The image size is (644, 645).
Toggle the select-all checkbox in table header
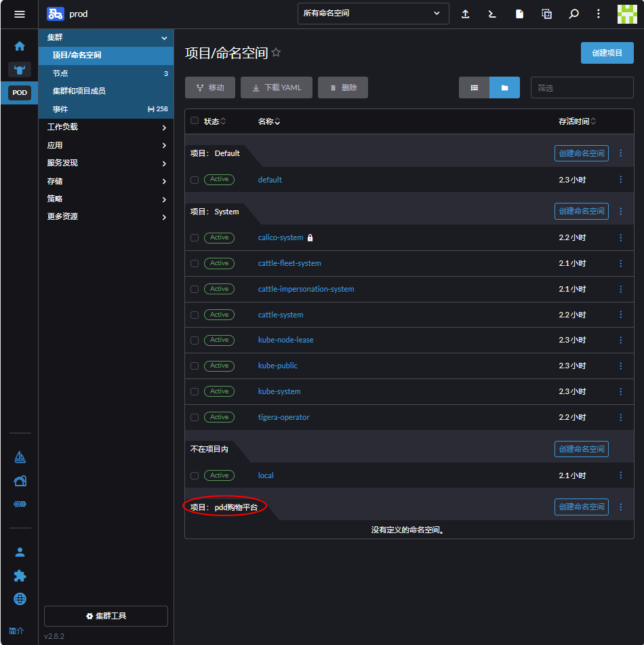[195, 121]
